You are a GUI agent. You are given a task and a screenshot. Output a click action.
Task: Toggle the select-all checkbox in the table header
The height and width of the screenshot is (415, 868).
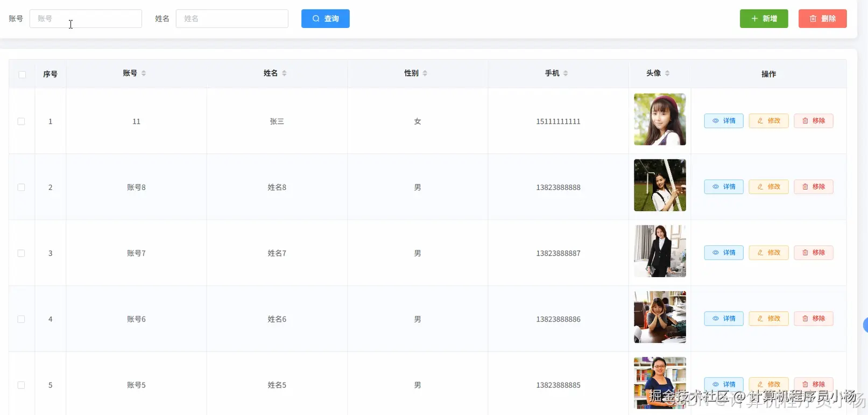coord(22,74)
